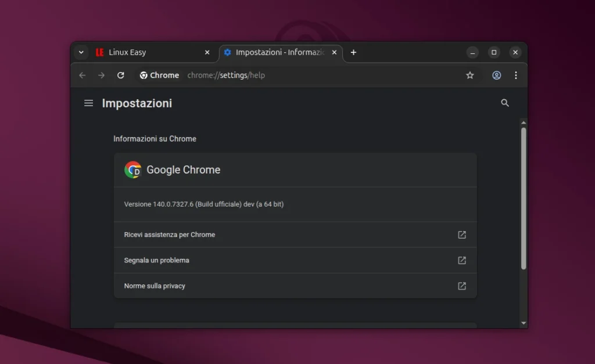
Task: Open a new tab with plus button
Action: pyautogui.click(x=353, y=52)
